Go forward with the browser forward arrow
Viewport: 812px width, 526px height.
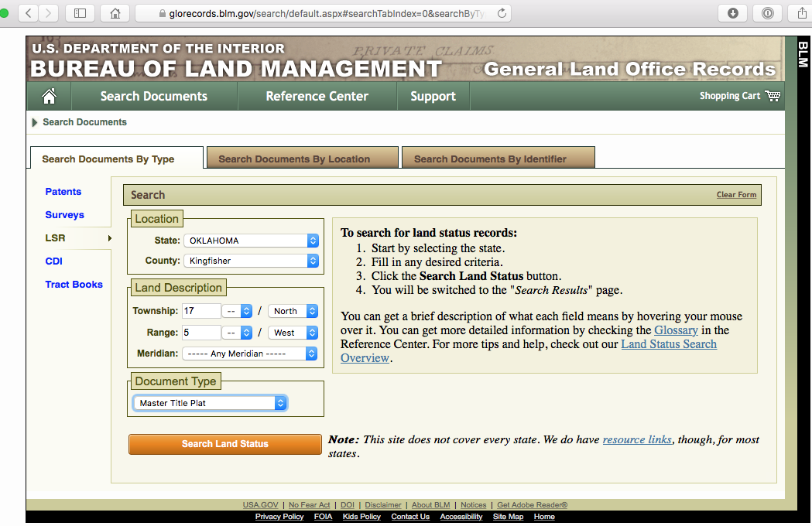pyautogui.click(x=48, y=13)
